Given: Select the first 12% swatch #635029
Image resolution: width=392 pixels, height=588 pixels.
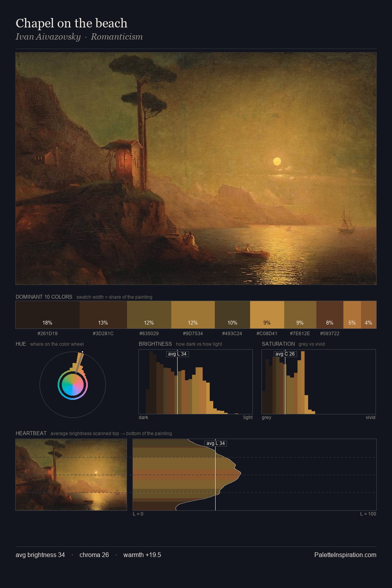Looking at the screenshot, I should coord(149,315).
